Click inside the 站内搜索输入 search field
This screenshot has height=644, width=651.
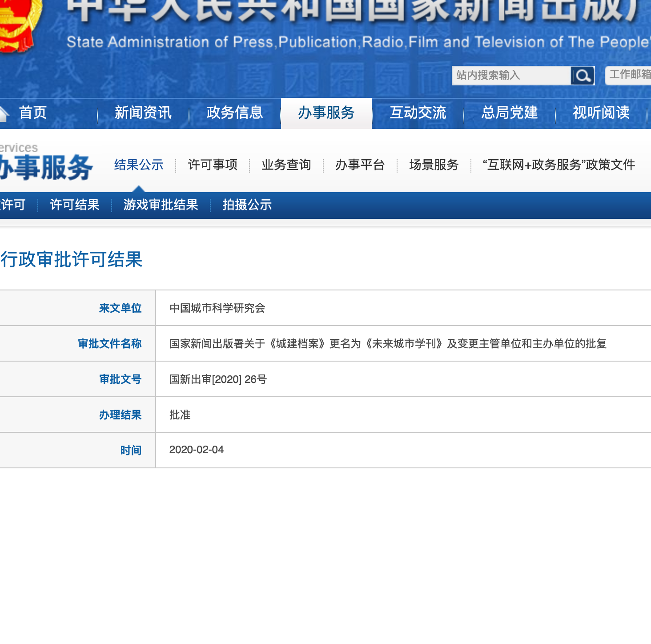[507, 75]
